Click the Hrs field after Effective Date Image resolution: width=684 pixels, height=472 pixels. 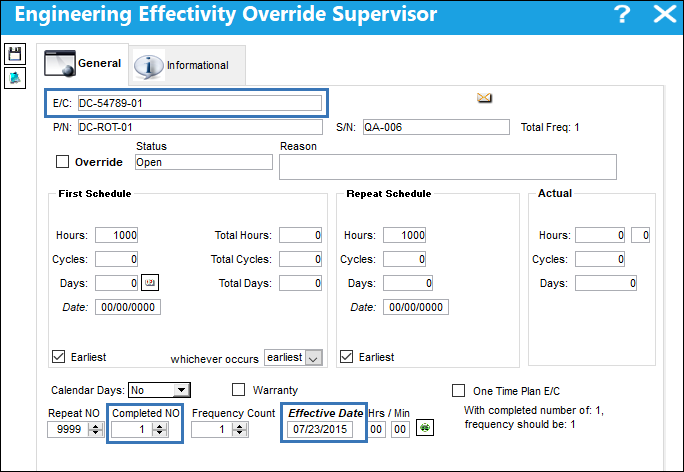(x=376, y=429)
